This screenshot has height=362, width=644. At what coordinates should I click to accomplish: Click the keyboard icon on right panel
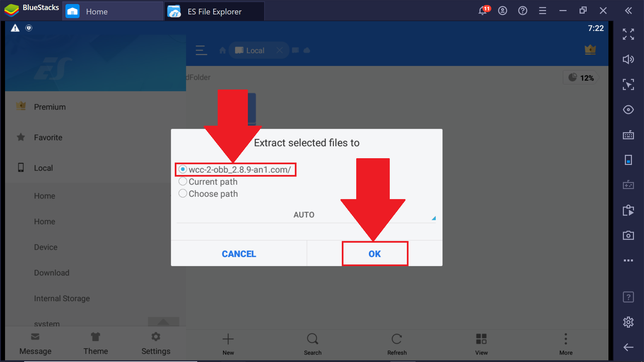point(629,136)
